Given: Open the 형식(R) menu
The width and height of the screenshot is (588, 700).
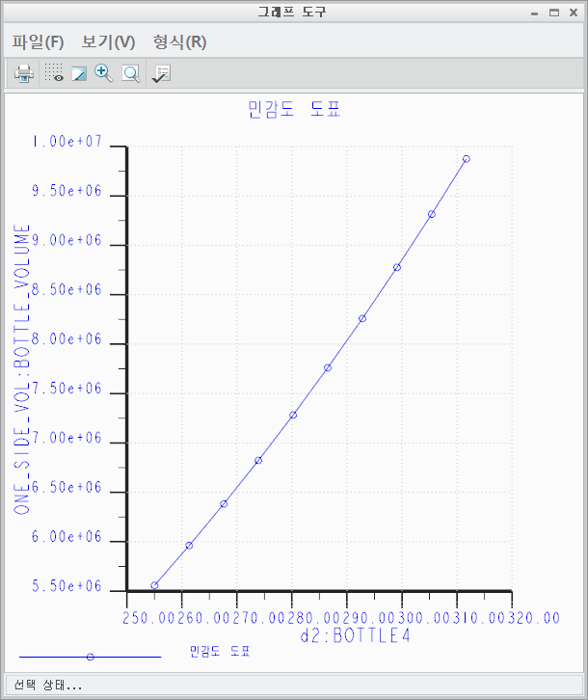Looking at the screenshot, I should pyautogui.click(x=179, y=42).
